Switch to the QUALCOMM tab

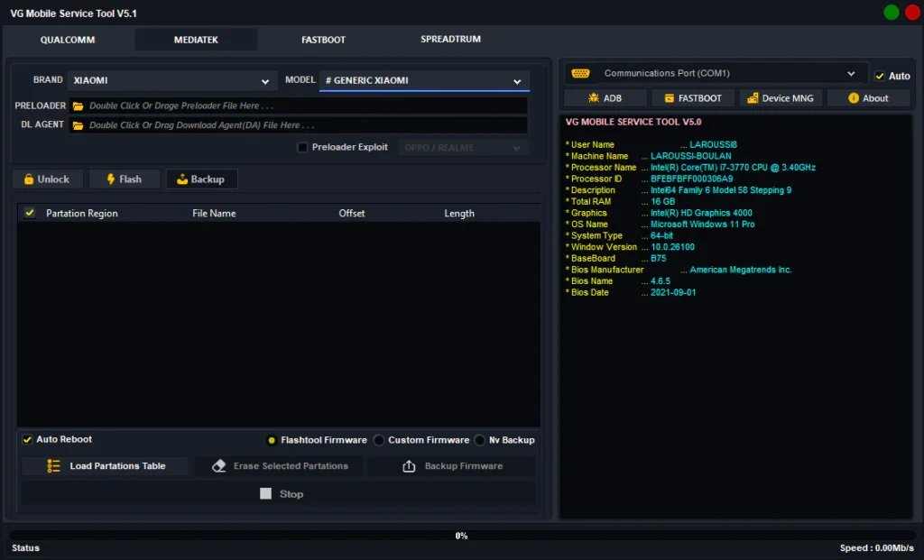(x=67, y=40)
